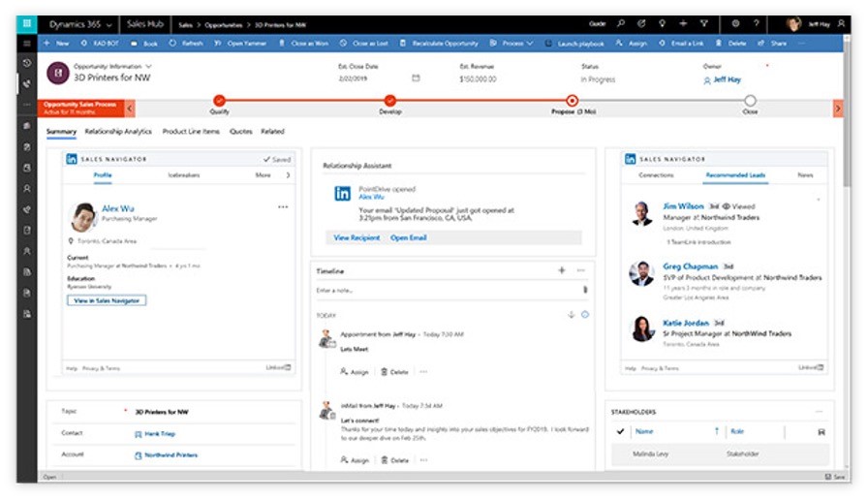Click the plus quick create icon in top bar
868x500 pixels.
683,24
